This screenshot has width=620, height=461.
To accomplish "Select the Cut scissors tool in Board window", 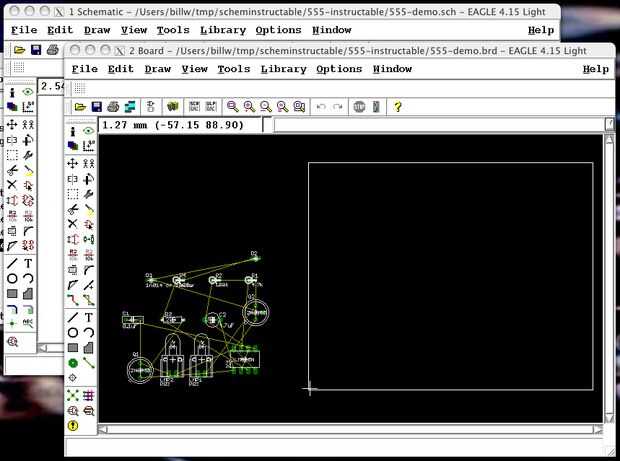I will coord(73,209).
